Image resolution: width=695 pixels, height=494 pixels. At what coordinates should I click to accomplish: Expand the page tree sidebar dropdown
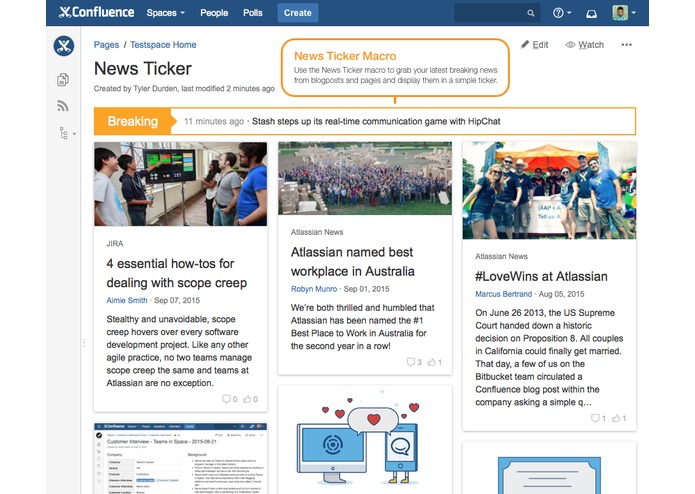click(67, 133)
